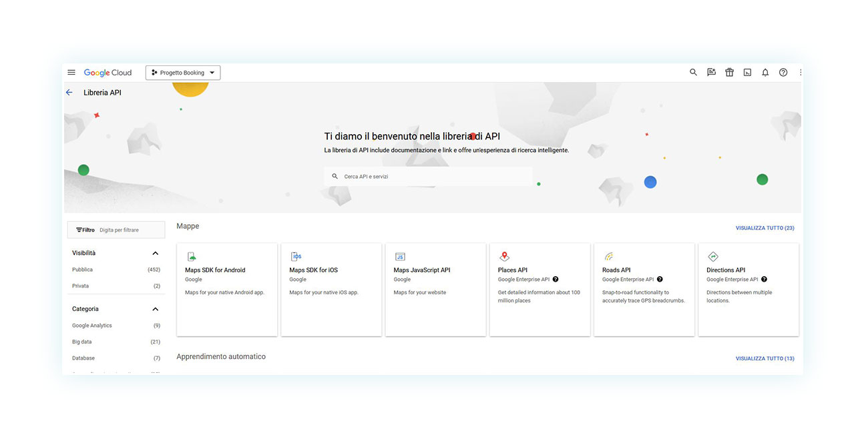Viewport: 868px width, 445px height.
Task: Open the Cloud Shell terminal icon
Action: [x=747, y=73]
